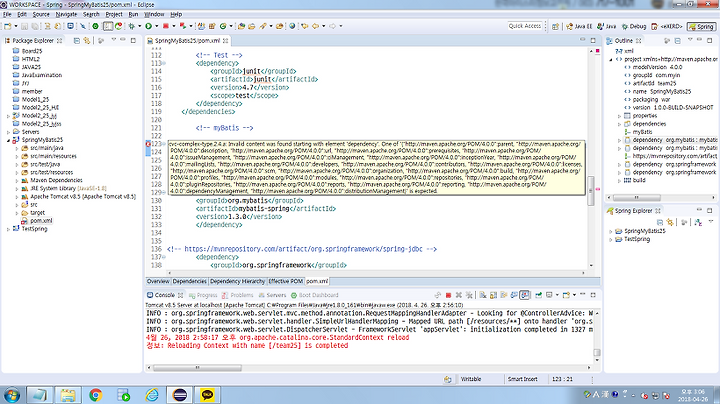Select Apache Tomcat v8.5 library entry
Image resolution: width=720 pixels, height=404 pixels.
point(83,196)
